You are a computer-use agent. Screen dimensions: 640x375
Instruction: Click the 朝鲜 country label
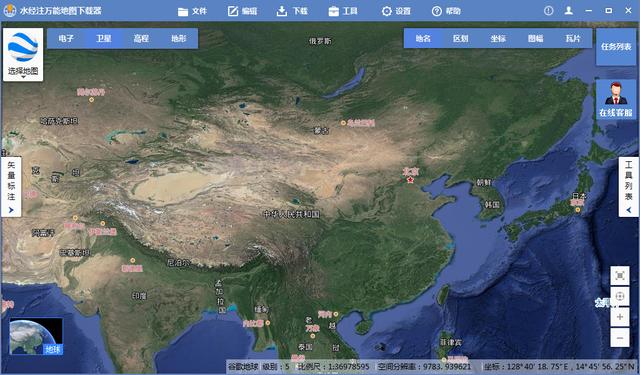click(484, 182)
